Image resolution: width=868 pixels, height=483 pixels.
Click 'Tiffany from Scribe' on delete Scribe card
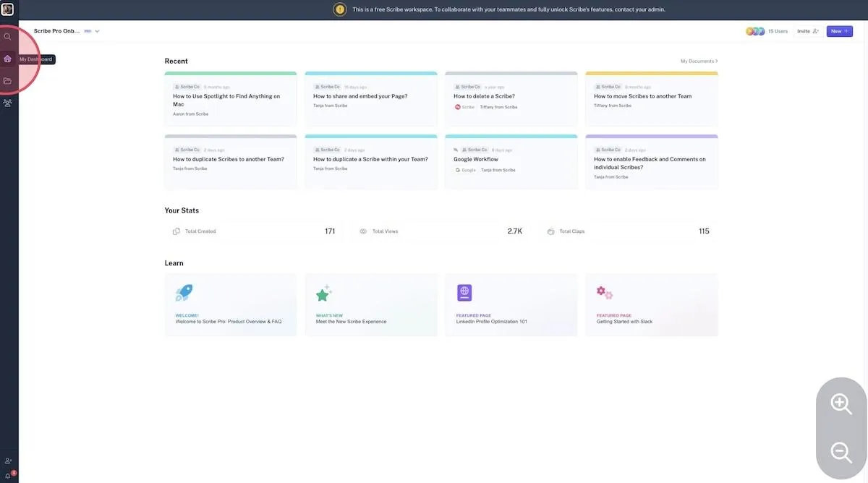pos(499,107)
